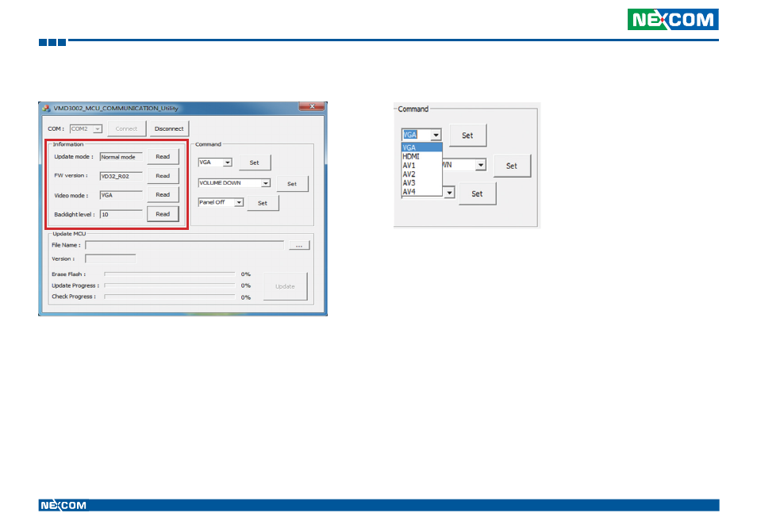This screenshot has height=532, width=757.
Task: Click the FW version field VD32_R02
Action: pyautogui.click(x=121, y=176)
